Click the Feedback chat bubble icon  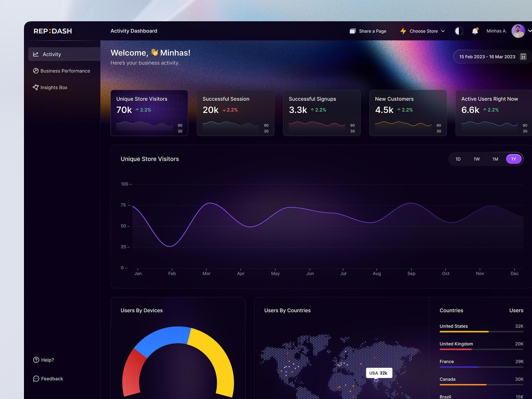pyautogui.click(x=36, y=379)
